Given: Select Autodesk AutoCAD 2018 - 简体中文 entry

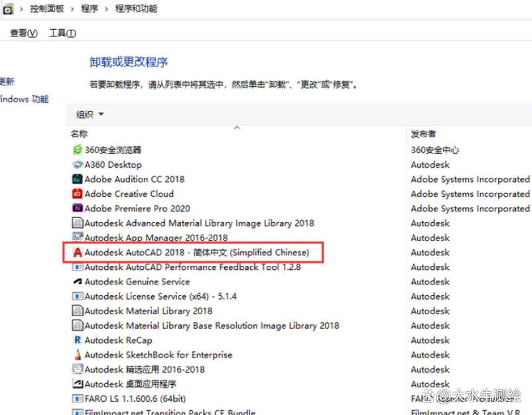Looking at the screenshot, I should point(197,253).
